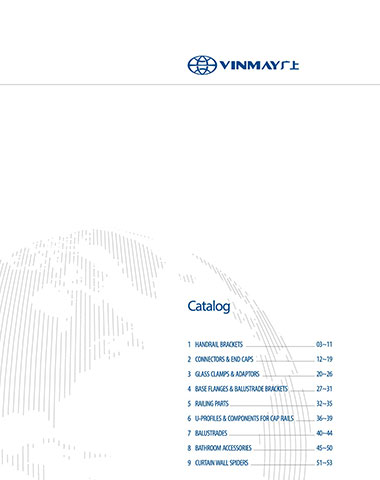380x480 pixels.
Task: Click page range 27~31
Action: [324, 389]
